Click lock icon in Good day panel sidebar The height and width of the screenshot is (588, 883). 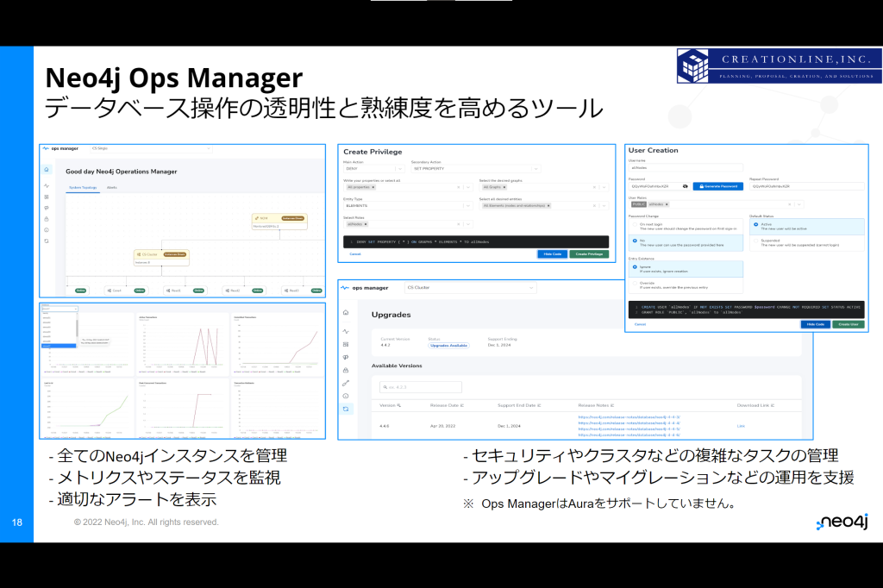point(47,219)
